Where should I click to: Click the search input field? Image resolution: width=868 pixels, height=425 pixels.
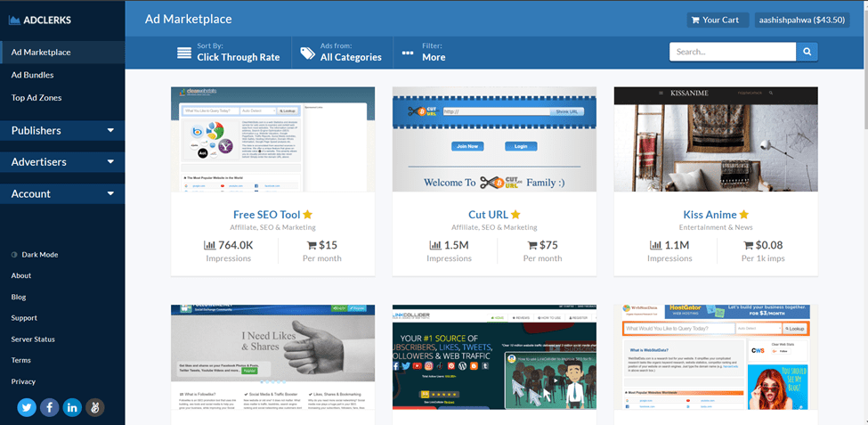732,52
